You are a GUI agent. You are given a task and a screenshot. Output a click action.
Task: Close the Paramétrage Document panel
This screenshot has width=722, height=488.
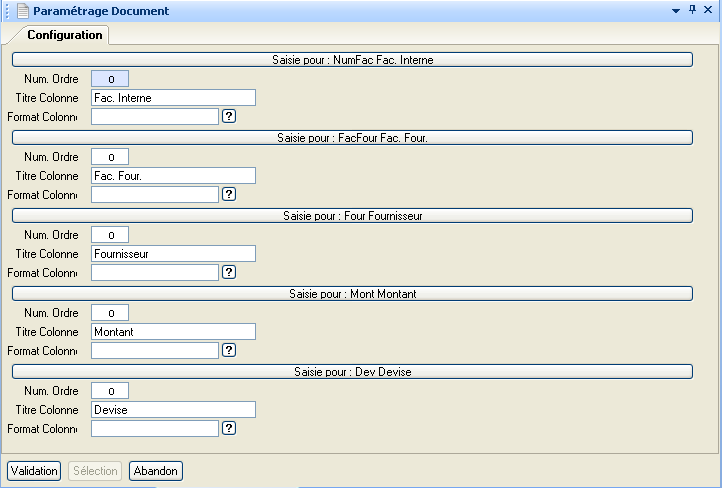tap(708, 10)
